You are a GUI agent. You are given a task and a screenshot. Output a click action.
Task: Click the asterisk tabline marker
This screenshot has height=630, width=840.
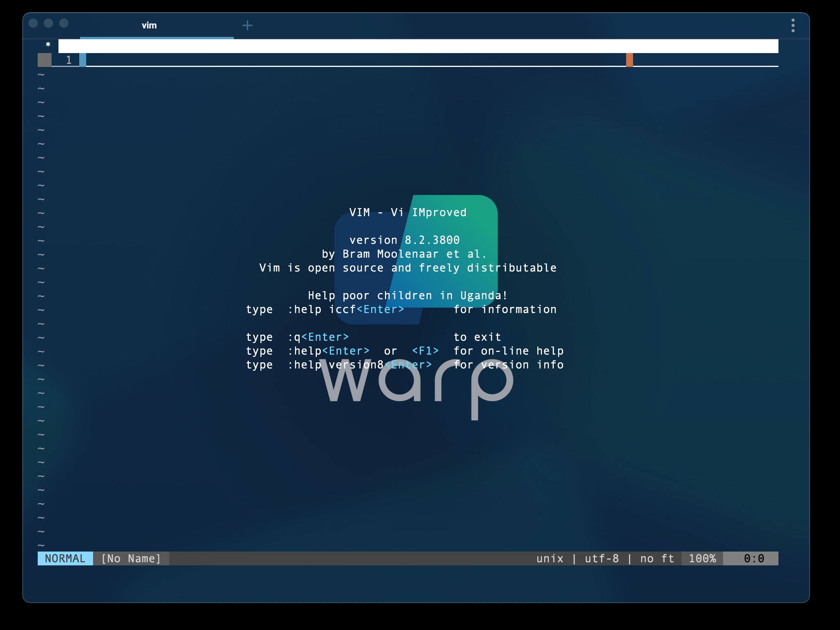click(48, 45)
